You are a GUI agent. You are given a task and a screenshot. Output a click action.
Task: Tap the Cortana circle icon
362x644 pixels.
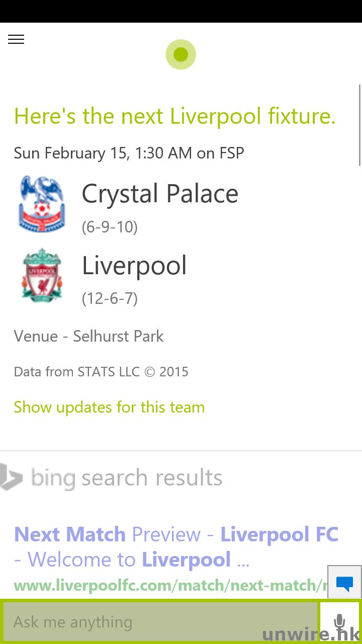coord(180,54)
